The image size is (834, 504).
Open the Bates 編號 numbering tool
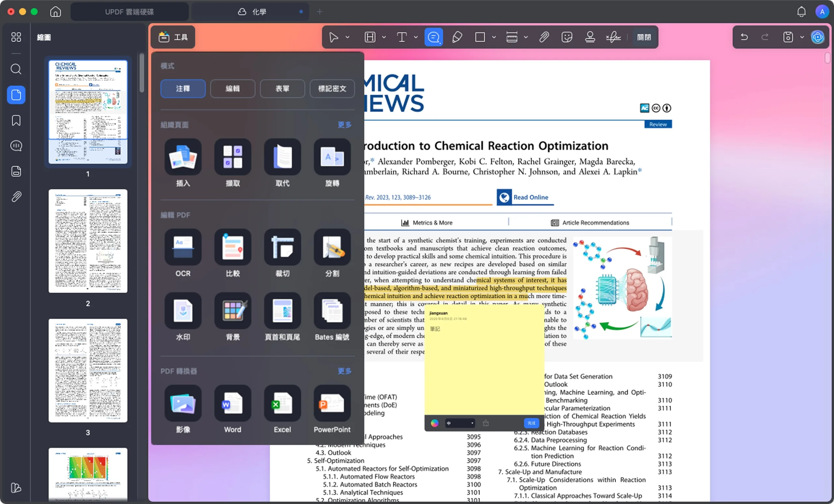point(332,311)
